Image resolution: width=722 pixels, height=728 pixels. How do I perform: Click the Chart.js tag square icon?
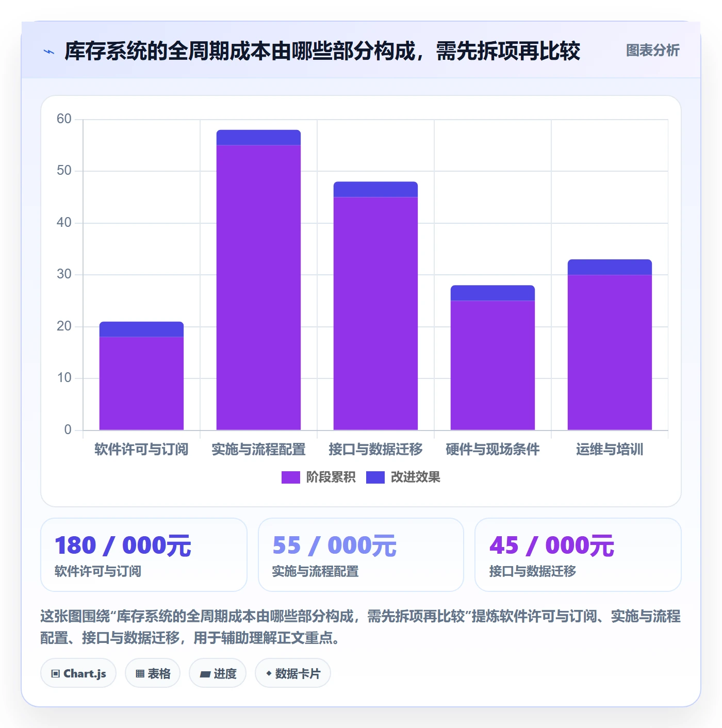[56, 673]
